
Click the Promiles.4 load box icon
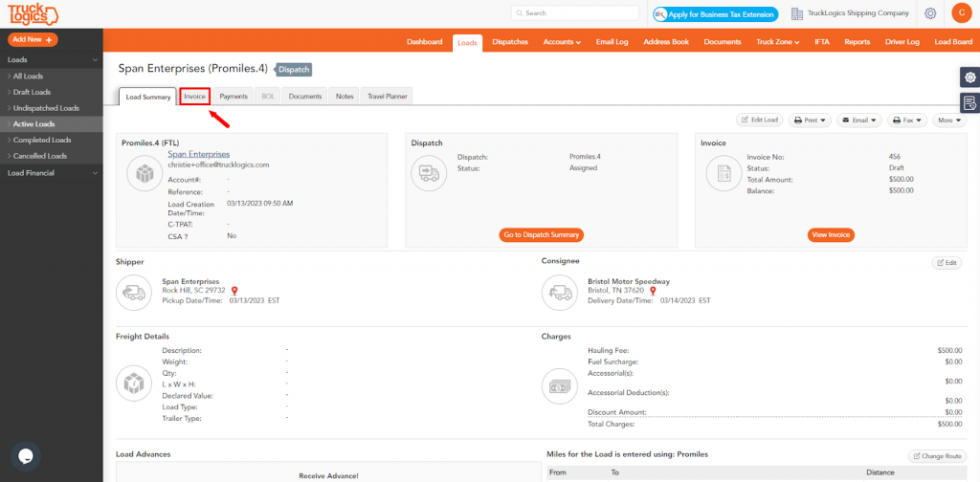coord(145,173)
